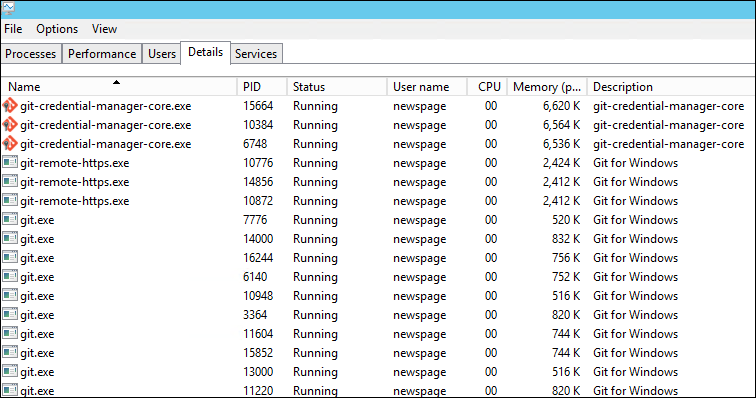Click icon of git.exe with PID 7776
Viewport: 756px width, 398px height.
point(10,220)
